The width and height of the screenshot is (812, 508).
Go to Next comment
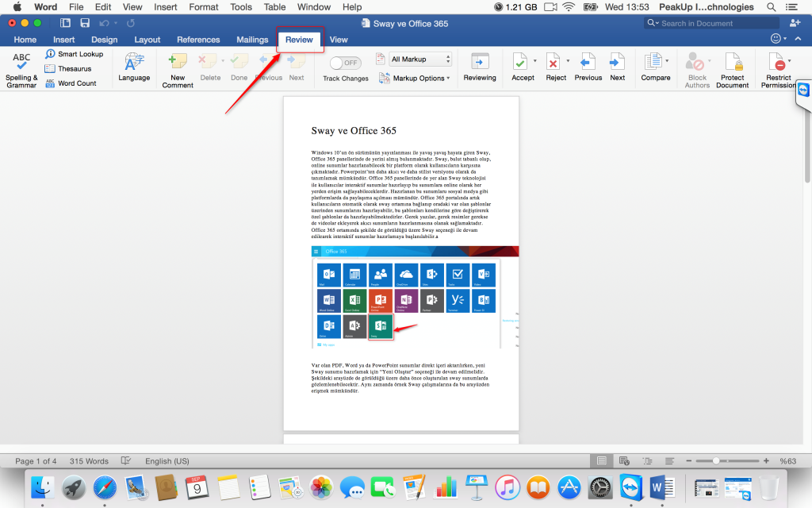[297, 67]
